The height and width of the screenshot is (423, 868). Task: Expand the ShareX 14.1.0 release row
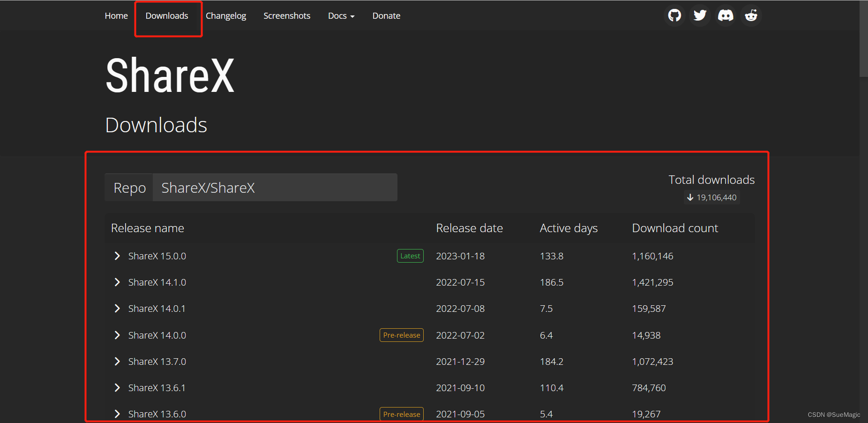[117, 282]
